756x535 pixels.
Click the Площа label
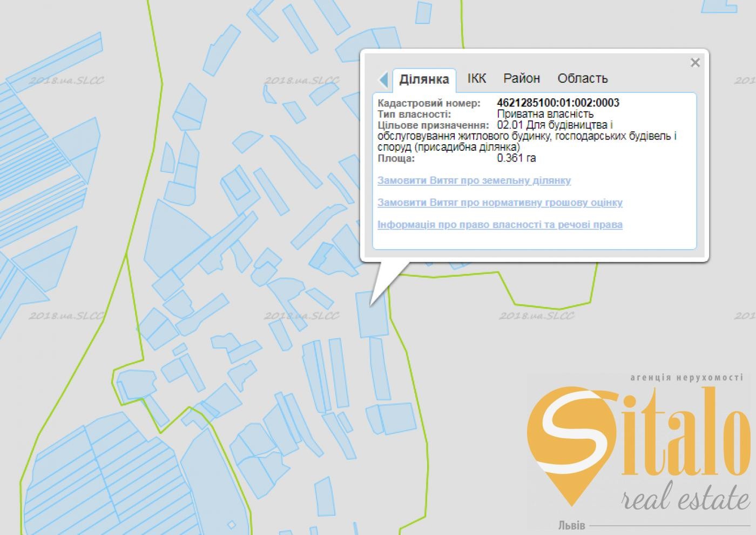pos(396,158)
